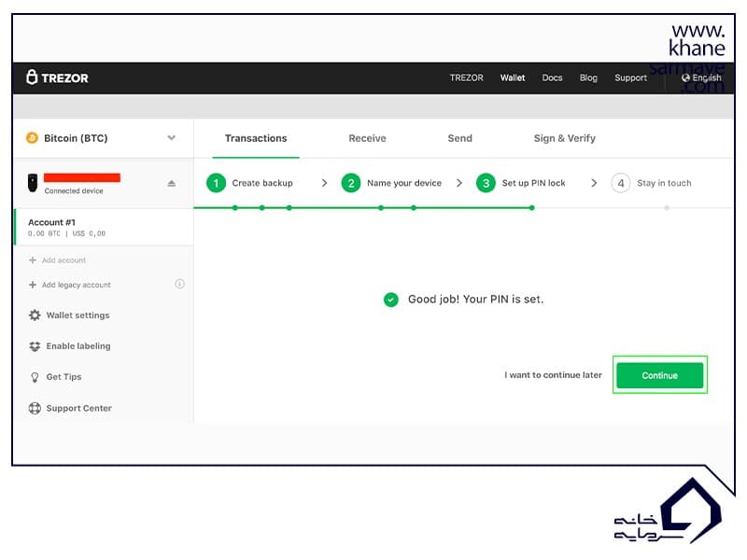Click step 2 circle Name your device

tap(351, 183)
